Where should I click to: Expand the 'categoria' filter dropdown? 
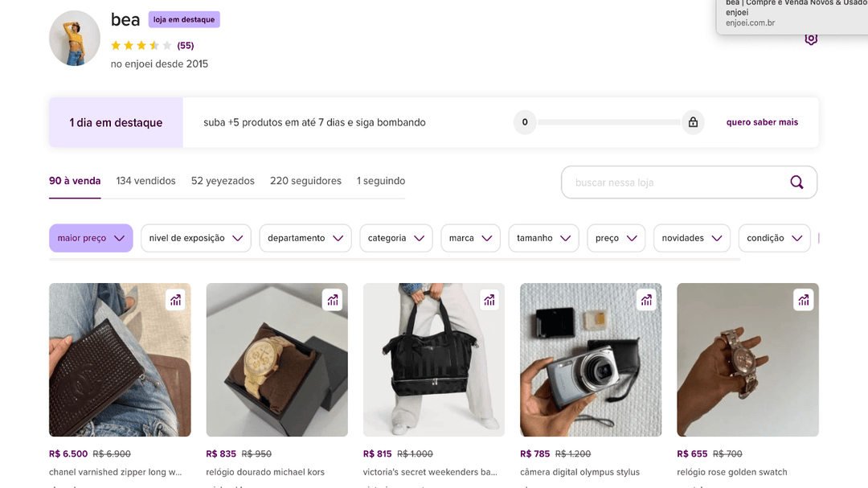[x=396, y=238]
